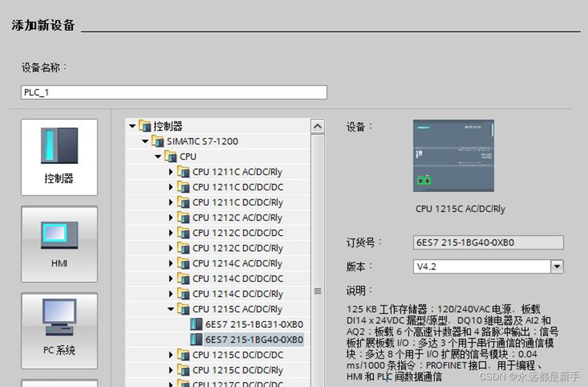
Task: Click folder icon of CPU 1212C AC/DC/Rly
Action: pyautogui.click(x=183, y=217)
